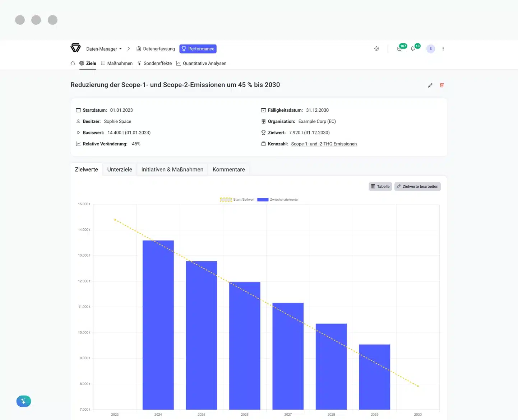Open the Daten-Manager dropdown
Screen dimensions: 518x420
pyautogui.click(x=104, y=49)
